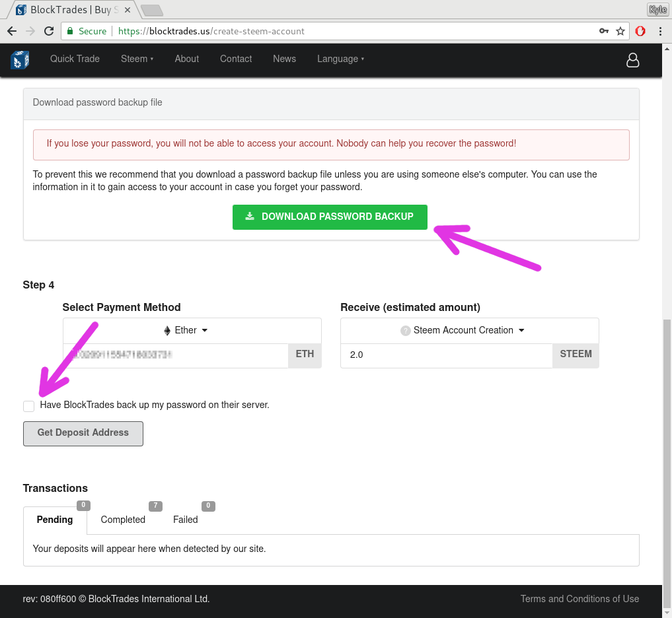Open Terms and Conditions of Use link
The width and height of the screenshot is (672, 618).
pyautogui.click(x=579, y=599)
